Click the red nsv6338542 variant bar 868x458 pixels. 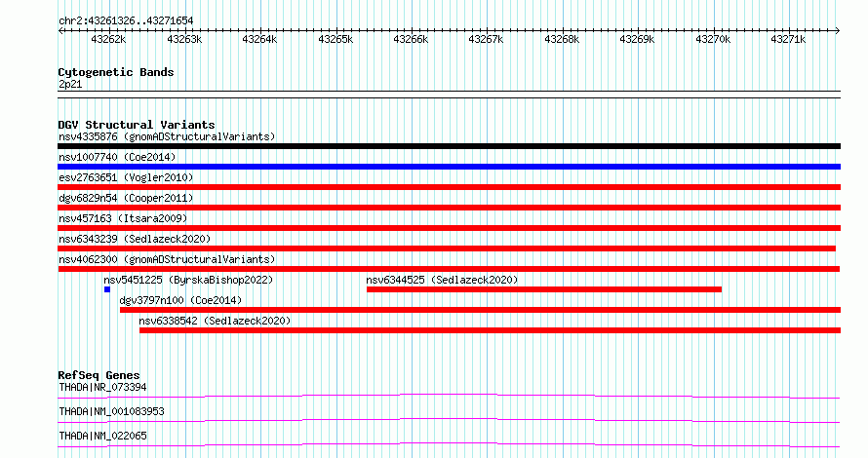point(490,330)
